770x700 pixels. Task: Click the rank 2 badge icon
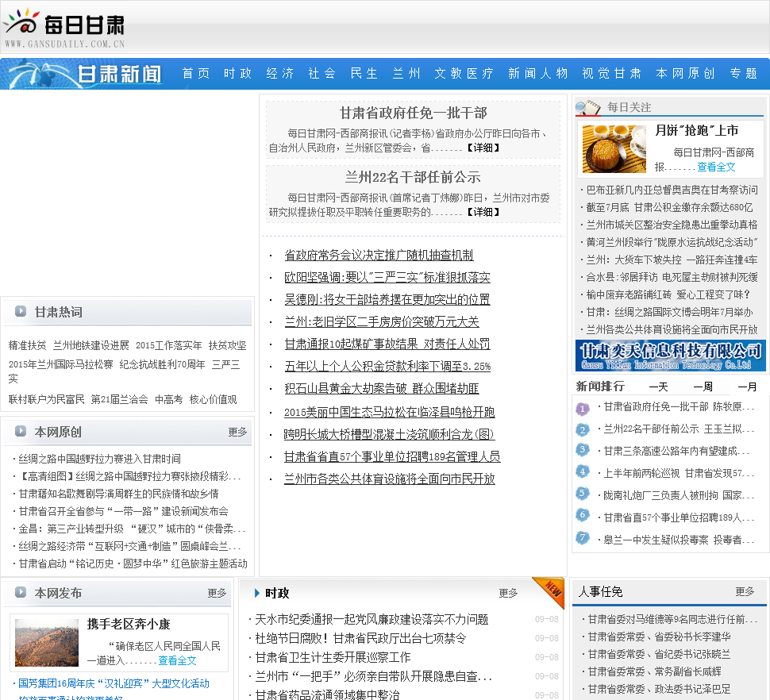(583, 430)
